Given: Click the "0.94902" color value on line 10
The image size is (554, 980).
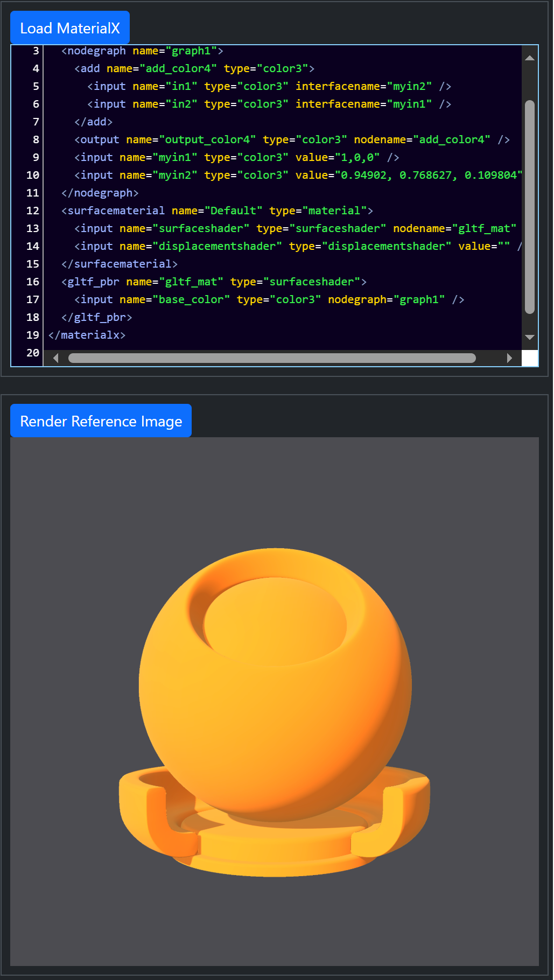Looking at the screenshot, I should tap(363, 175).
